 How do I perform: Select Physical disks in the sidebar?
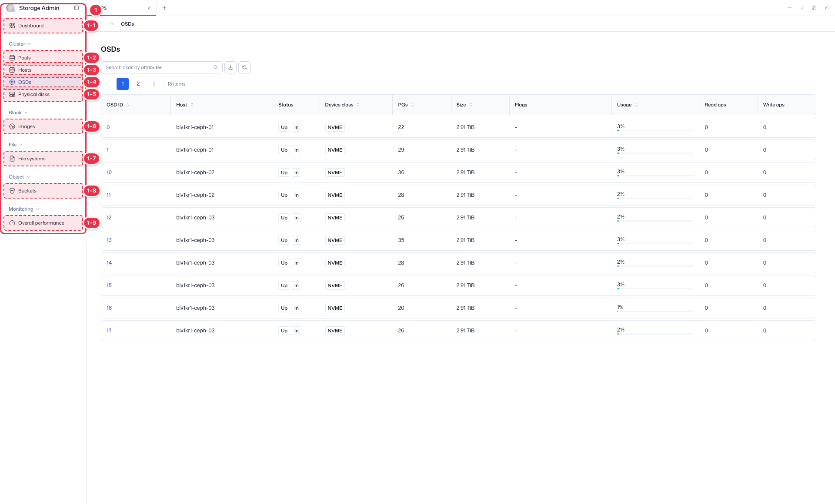pos(43,94)
